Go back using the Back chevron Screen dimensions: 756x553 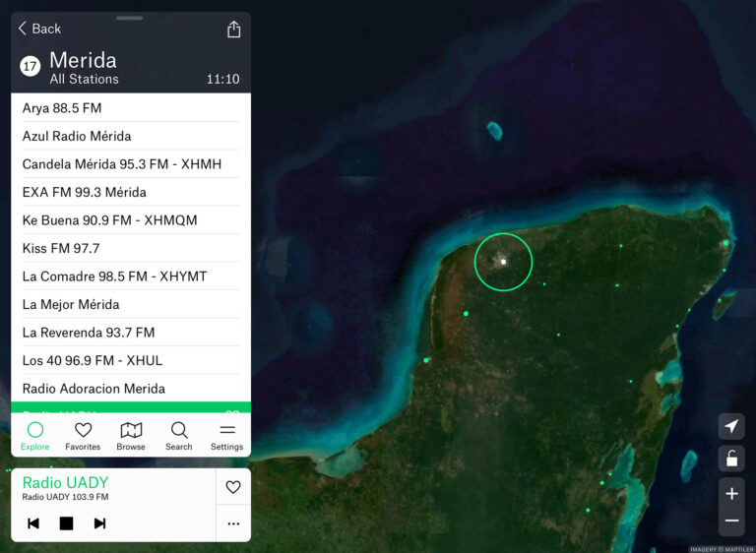pos(39,29)
